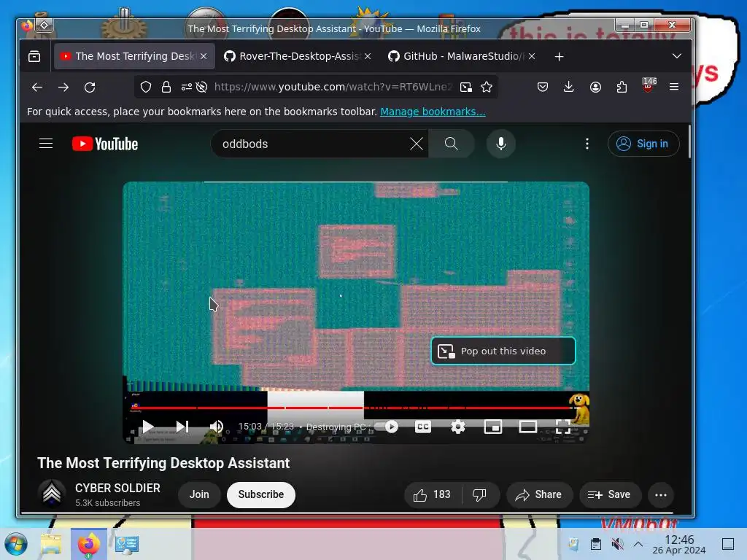Save page to Pocket
This screenshot has width=747, height=560.
click(543, 87)
